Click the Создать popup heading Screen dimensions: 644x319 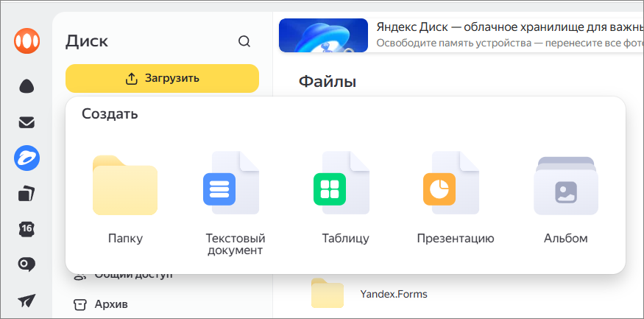pos(110,114)
